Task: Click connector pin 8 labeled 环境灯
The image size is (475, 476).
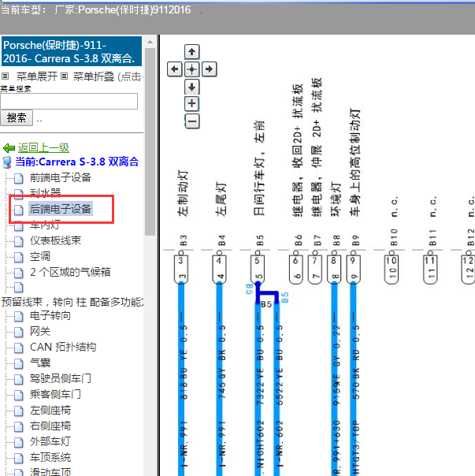Action: pyautogui.click(x=334, y=269)
